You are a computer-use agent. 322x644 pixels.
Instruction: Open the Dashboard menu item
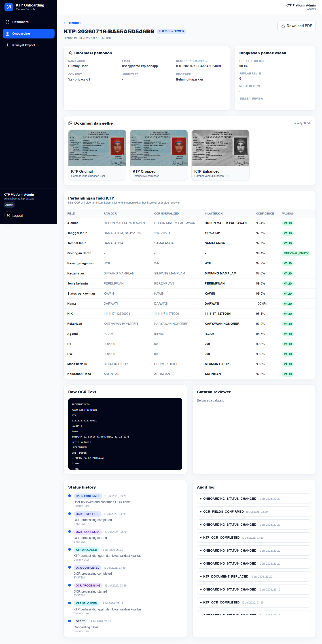(x=28, y=22)
